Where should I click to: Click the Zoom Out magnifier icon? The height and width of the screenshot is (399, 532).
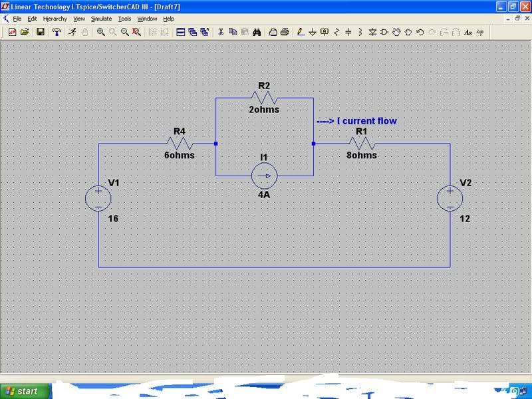tap(125, 32)
